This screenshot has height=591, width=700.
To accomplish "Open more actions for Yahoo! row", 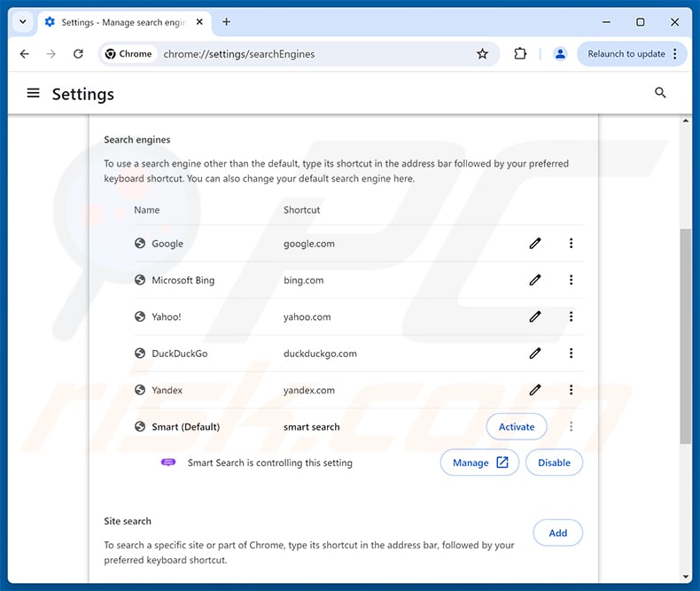I will 571,316.
